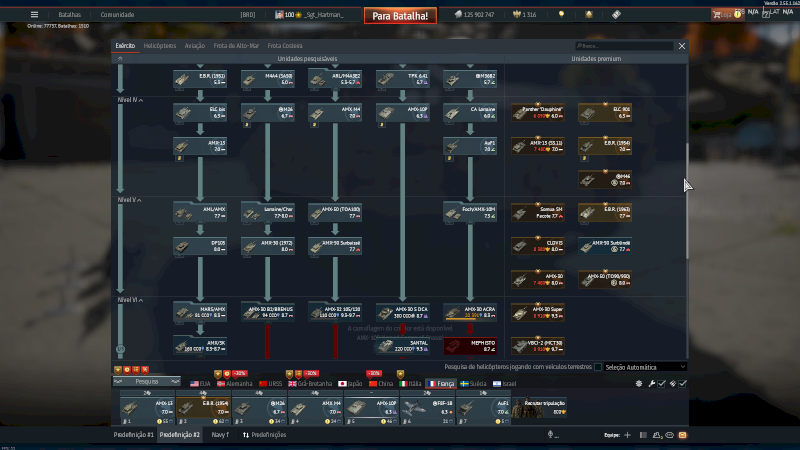Select the EUA nation tab
This screenshot has width=800, height=450.
200,384
